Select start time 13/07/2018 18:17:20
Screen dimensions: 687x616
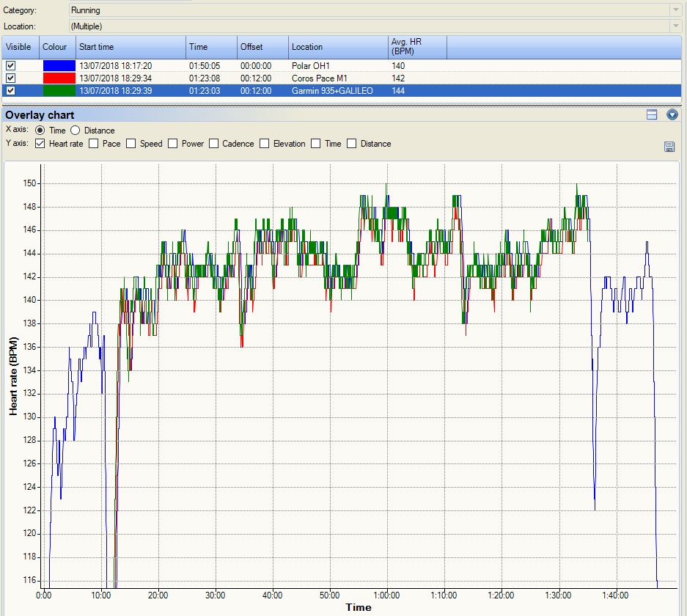(x=116, y=66)
